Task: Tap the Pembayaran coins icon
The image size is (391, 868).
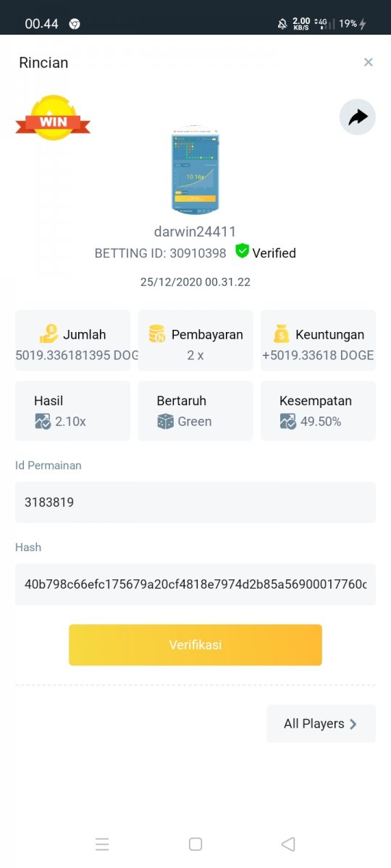Action: [157, 333]
